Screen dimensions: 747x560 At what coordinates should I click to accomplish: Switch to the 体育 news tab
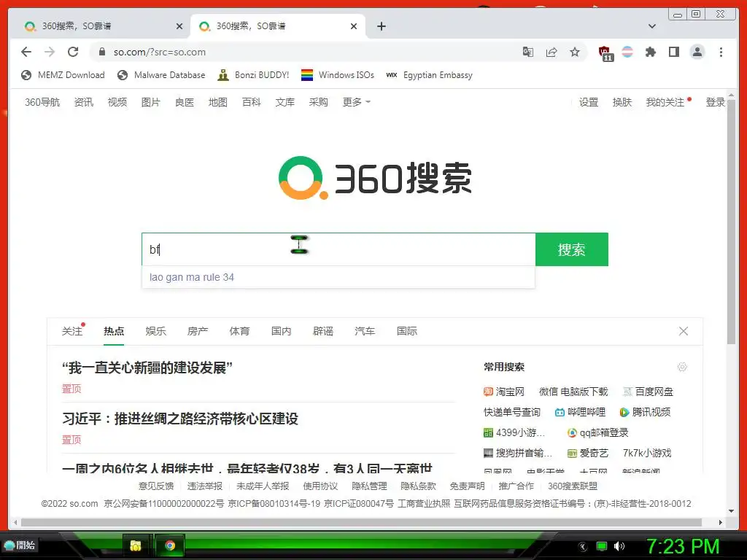tap(239, 331)
